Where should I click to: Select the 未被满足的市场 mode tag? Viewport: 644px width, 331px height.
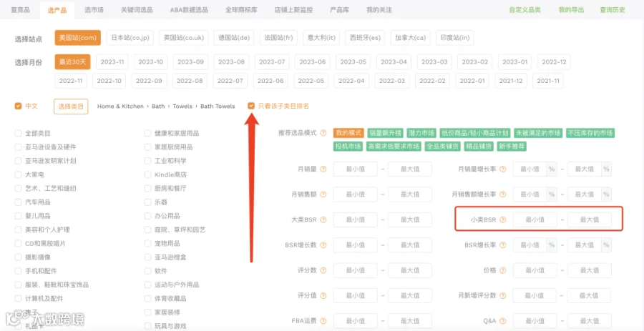[538, 133]
